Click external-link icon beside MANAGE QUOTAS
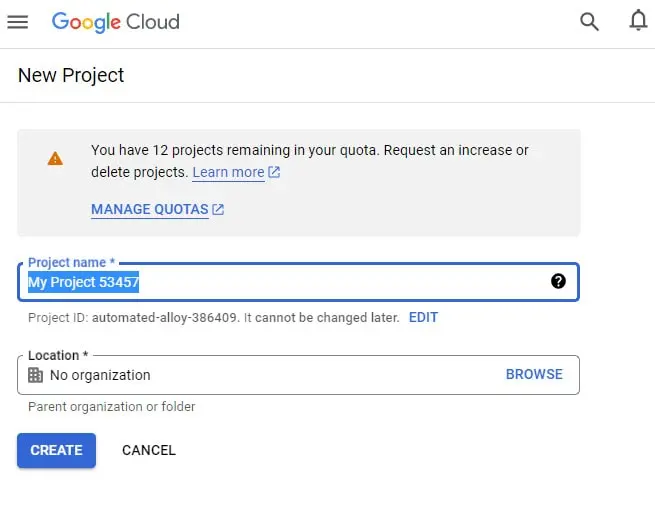Viewport: 655px width, 520px height. coord(218,210)
